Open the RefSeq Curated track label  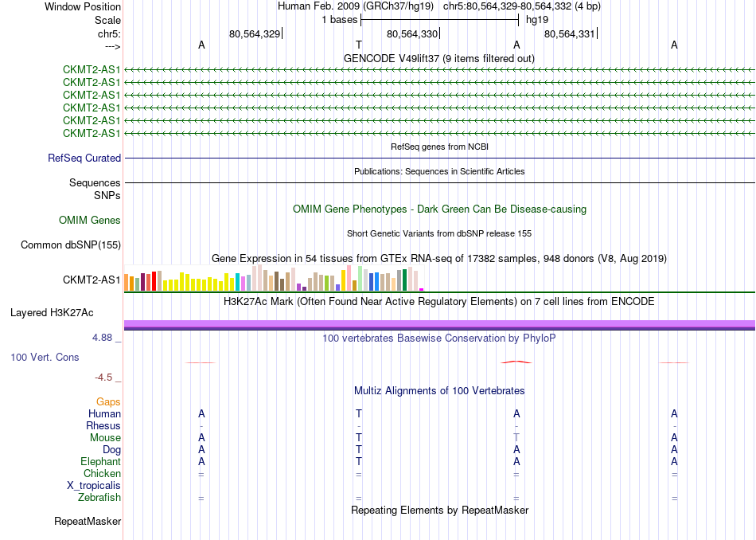click(x=84, y=158)
